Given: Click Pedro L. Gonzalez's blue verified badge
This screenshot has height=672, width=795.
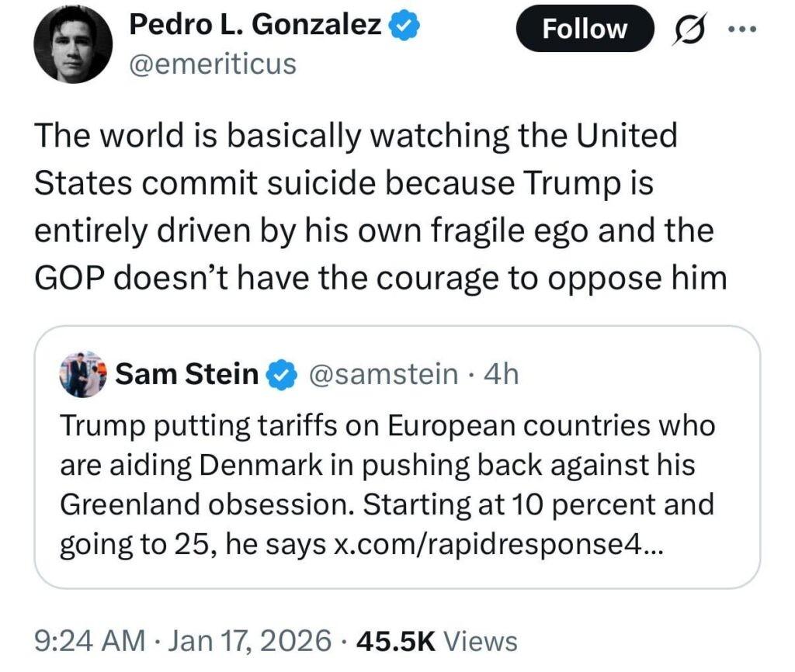Looking at the screenshot, I should click(404, 26).
